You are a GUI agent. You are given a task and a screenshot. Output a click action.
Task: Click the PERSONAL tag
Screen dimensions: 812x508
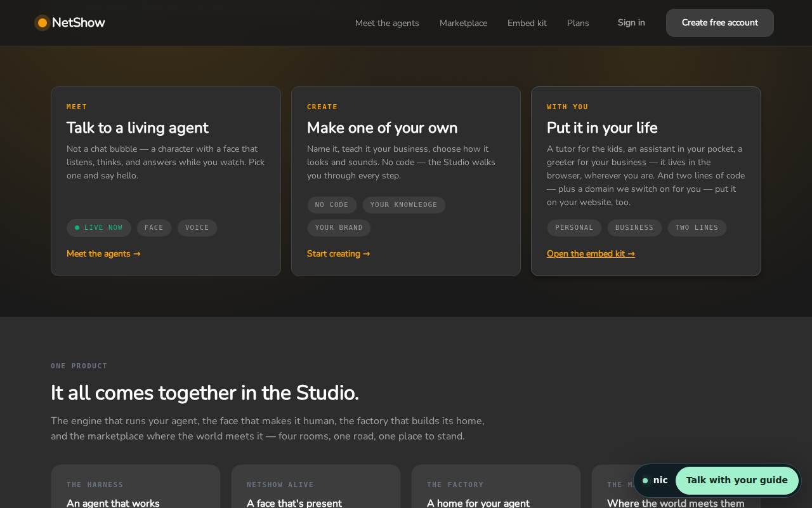tap(574, 227)
